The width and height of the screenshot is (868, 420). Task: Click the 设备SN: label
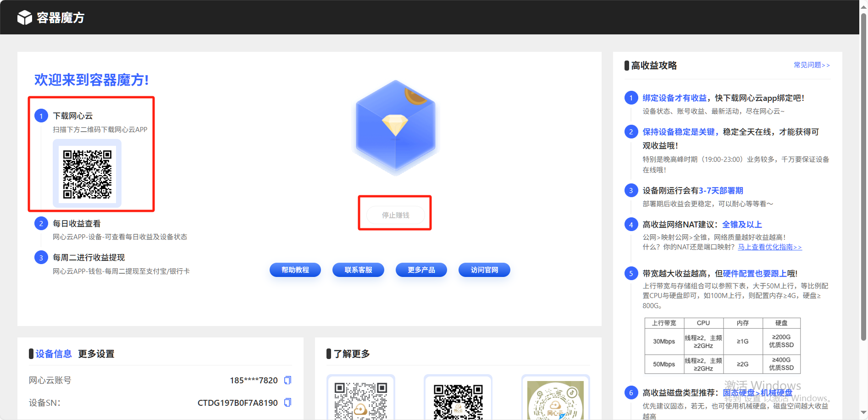tap(44, 403)
